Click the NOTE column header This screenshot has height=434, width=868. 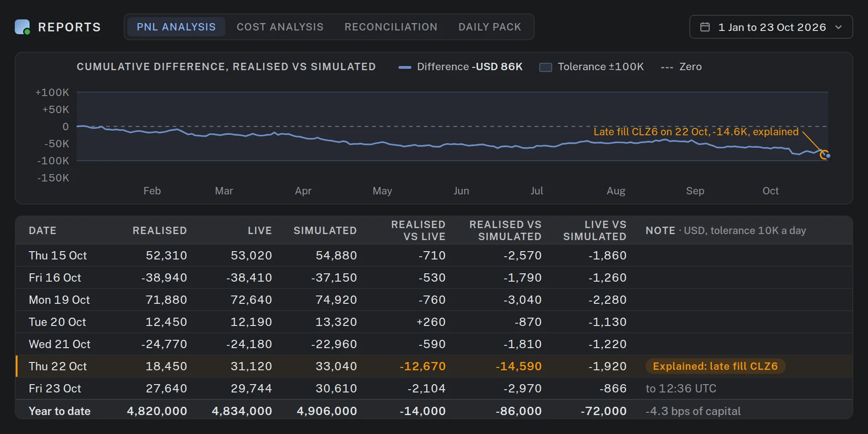(660, 230)
